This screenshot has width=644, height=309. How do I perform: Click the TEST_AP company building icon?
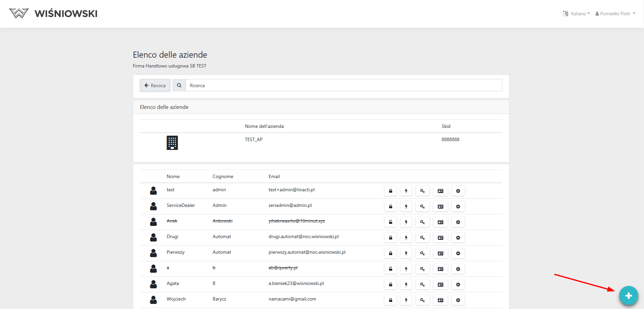point(172,143)
